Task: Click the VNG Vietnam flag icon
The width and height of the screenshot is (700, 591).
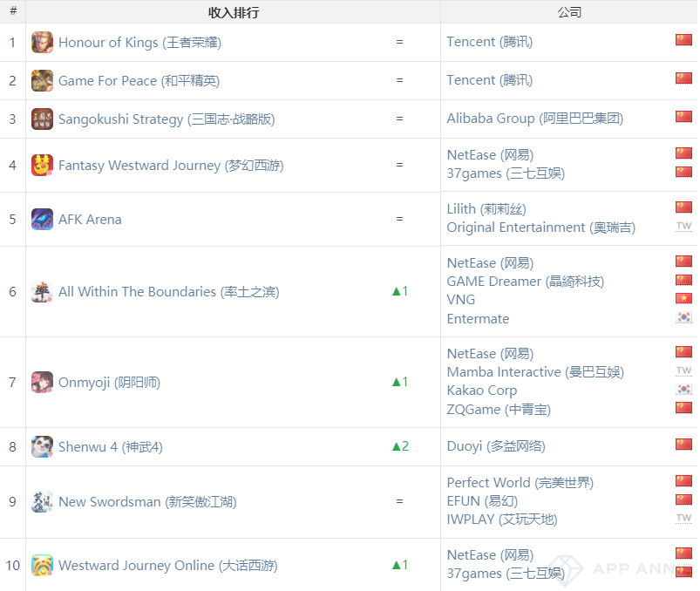Action: pyautogui.click(x=683, y=299)
